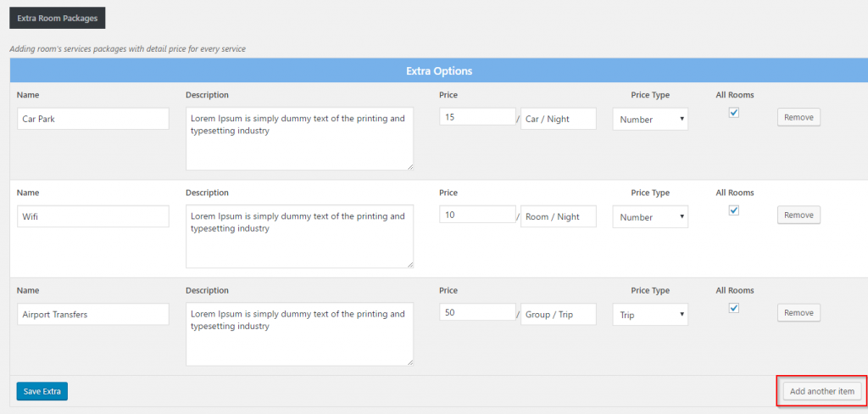868x414 pixels.
Task: Toggle All Rooms checkbox for Car Park
Action: [x=734, y=113]
